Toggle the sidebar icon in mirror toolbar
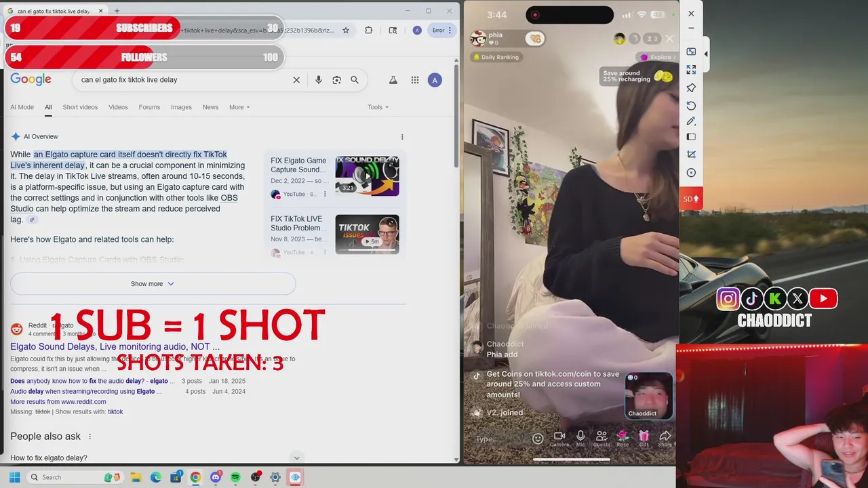Viewport: 868px width, 488px height. (691, 137)
